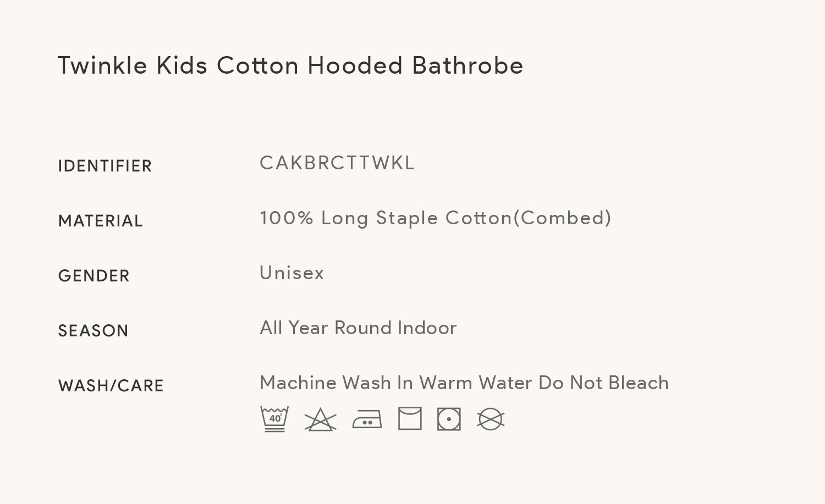Click the IDENTIFIER label
This screenshot has height=504, width=825.
(105, 166)
